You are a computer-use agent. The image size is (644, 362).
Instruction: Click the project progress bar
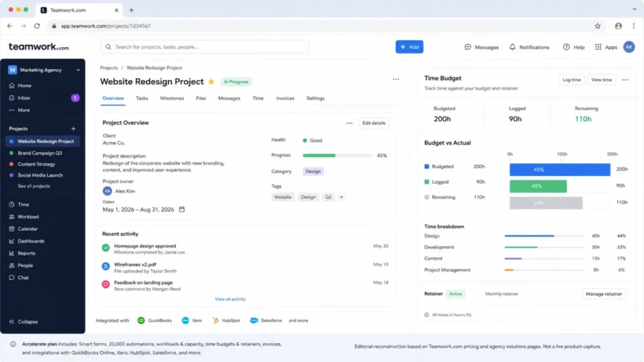coord(337,156)
